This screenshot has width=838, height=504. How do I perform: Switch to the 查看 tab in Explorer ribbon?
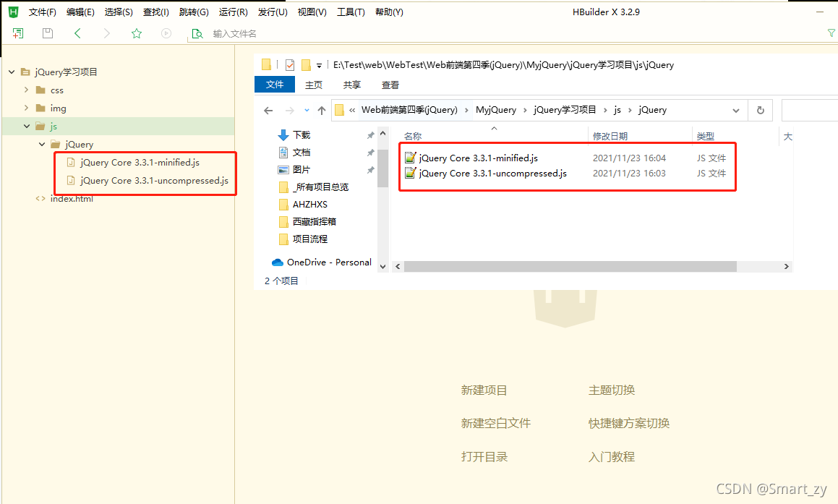tap(389, 85)
